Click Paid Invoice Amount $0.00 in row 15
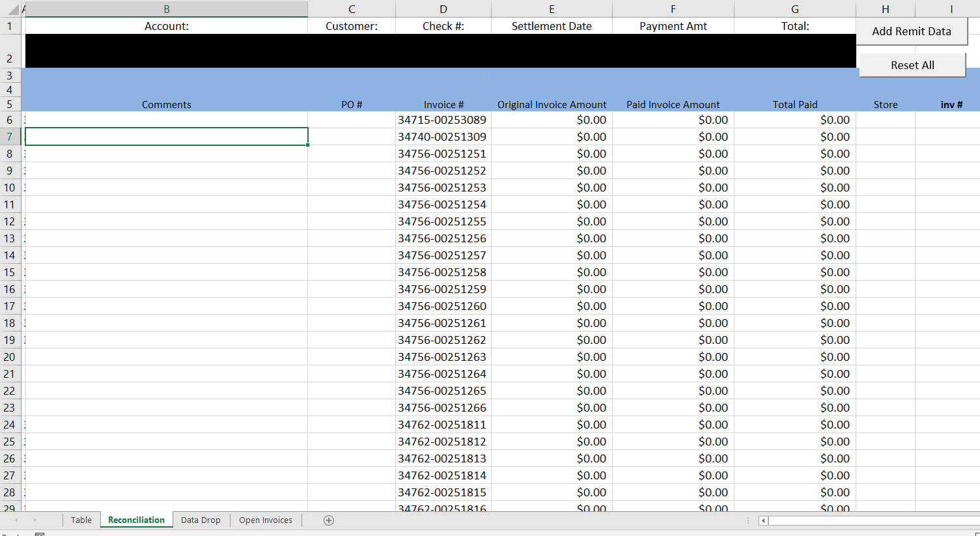The height and width of the screenshot is (536, 980). pos(673,272)
